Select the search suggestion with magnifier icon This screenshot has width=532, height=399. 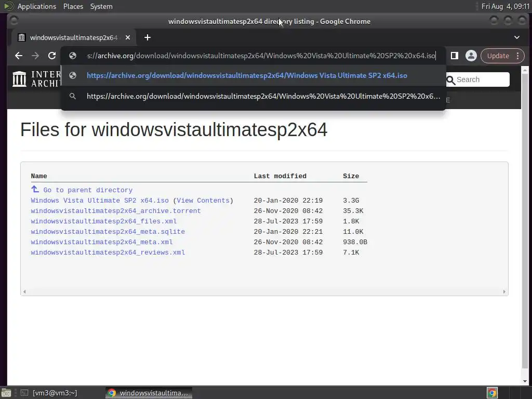[253, 96]
